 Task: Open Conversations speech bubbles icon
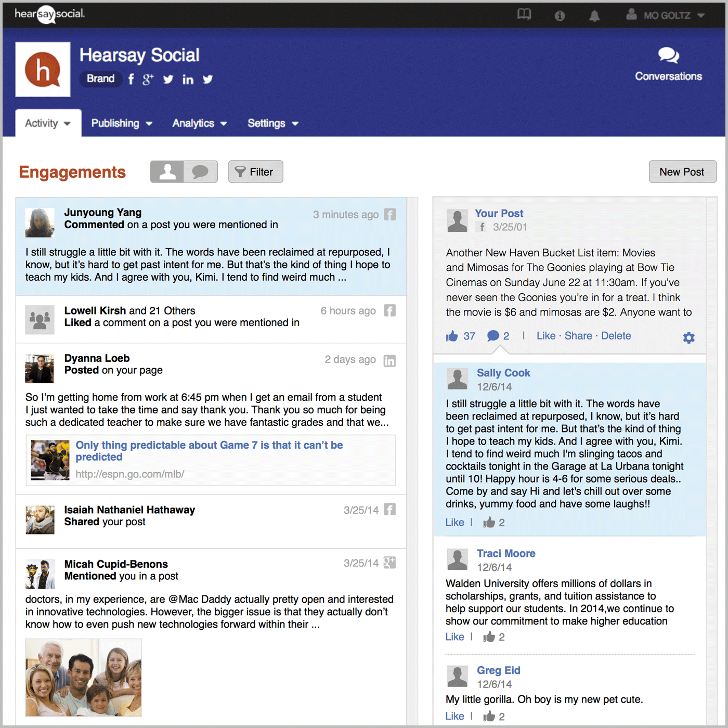[x=668, y=55]
